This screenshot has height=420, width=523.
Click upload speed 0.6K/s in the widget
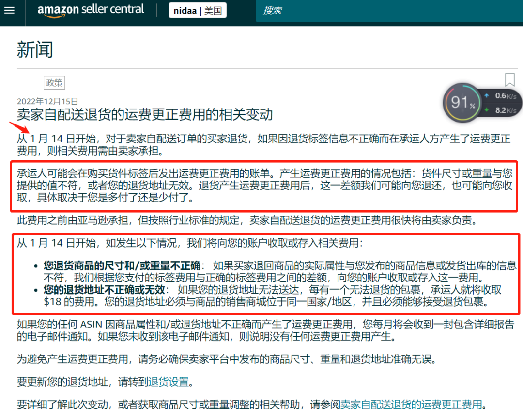click(505, 96)
